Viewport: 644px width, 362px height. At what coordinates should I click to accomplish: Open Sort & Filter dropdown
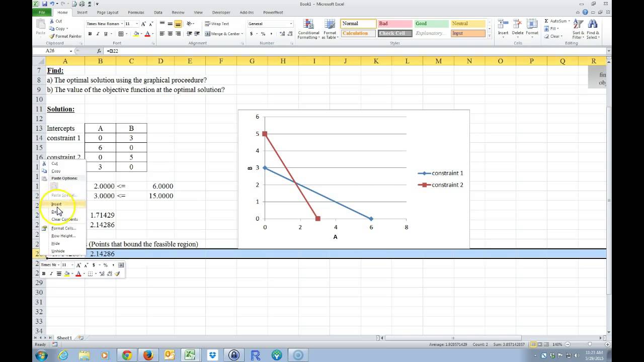(x=579, y=30)
